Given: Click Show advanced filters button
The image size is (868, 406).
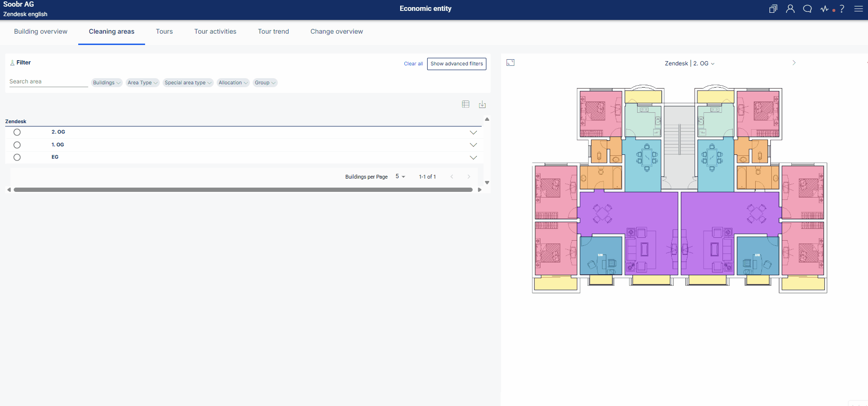Looking at the screenshot, I should pos(457,63).
